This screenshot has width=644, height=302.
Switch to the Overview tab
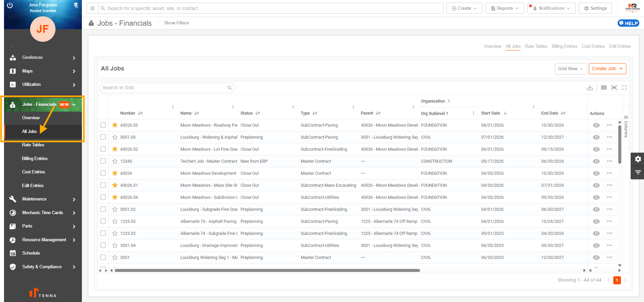click(x=492, y=46)
